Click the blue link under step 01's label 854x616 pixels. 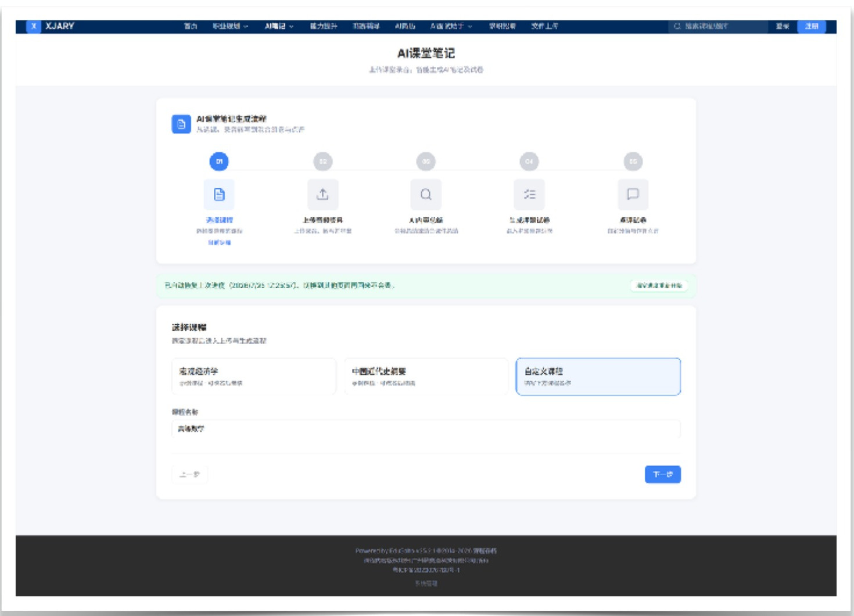click(x=219, y=242)
